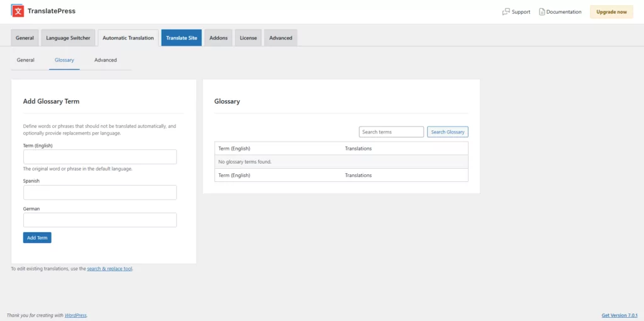Select the Advanced sub-tab next to Glossary
This screenshot has width=644, height=321.
click(x=106, y=60)
